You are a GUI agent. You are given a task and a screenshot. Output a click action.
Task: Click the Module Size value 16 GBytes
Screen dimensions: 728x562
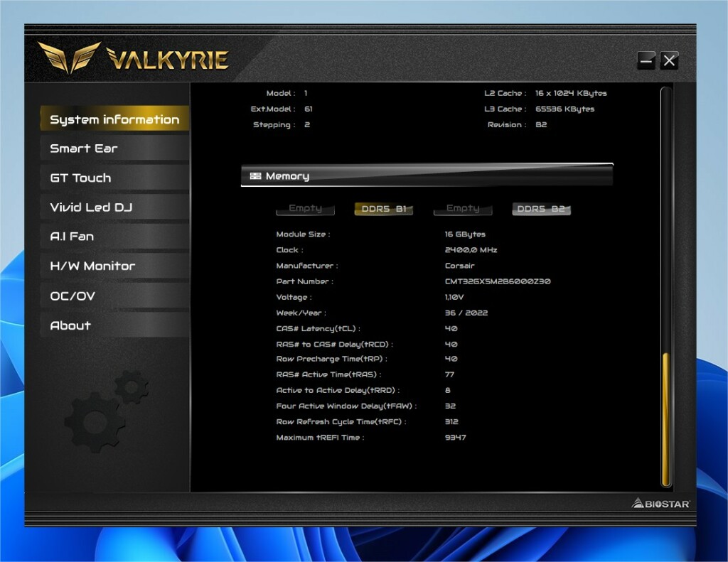coord(465,234)
